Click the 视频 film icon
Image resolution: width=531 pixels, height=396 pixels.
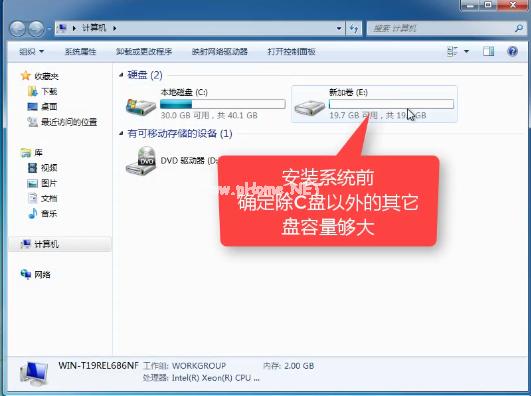33,168
